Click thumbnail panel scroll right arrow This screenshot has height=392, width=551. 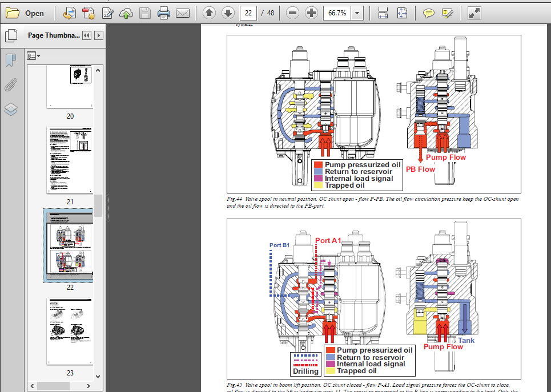coord(89,386)
